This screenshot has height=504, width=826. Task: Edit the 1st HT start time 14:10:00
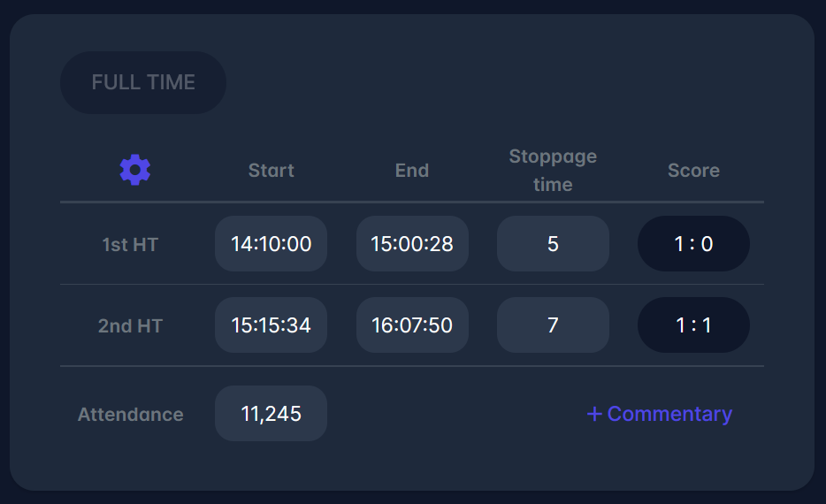point(271,244)
